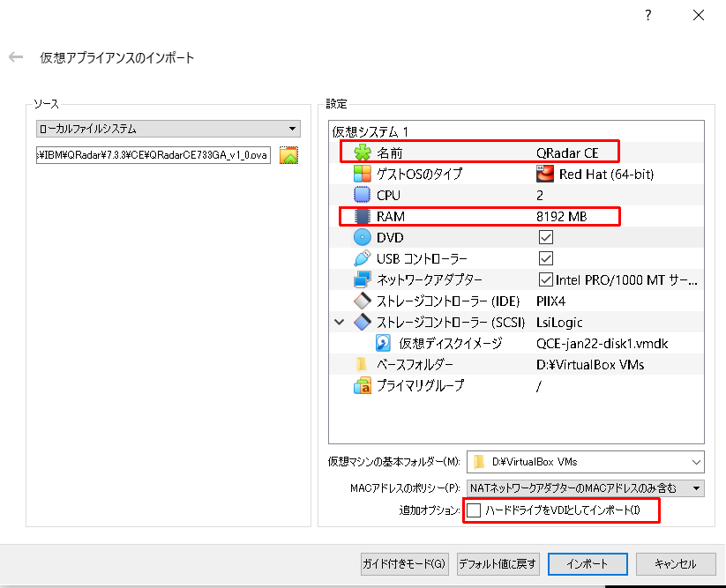Click the green star icon beside 名前
The height and width of the screenshot is (588, 726).
pos(362,153)
